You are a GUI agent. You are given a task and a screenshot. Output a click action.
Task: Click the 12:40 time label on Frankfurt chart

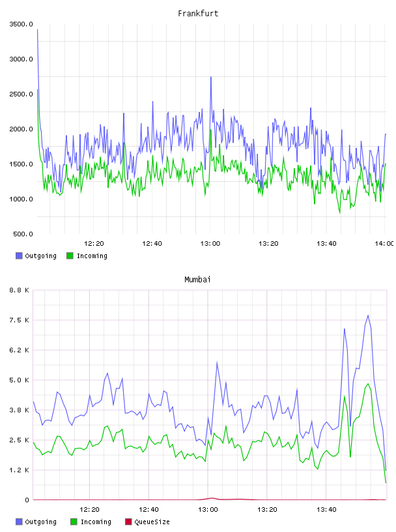pyautogui.click(x=152, y=244)
